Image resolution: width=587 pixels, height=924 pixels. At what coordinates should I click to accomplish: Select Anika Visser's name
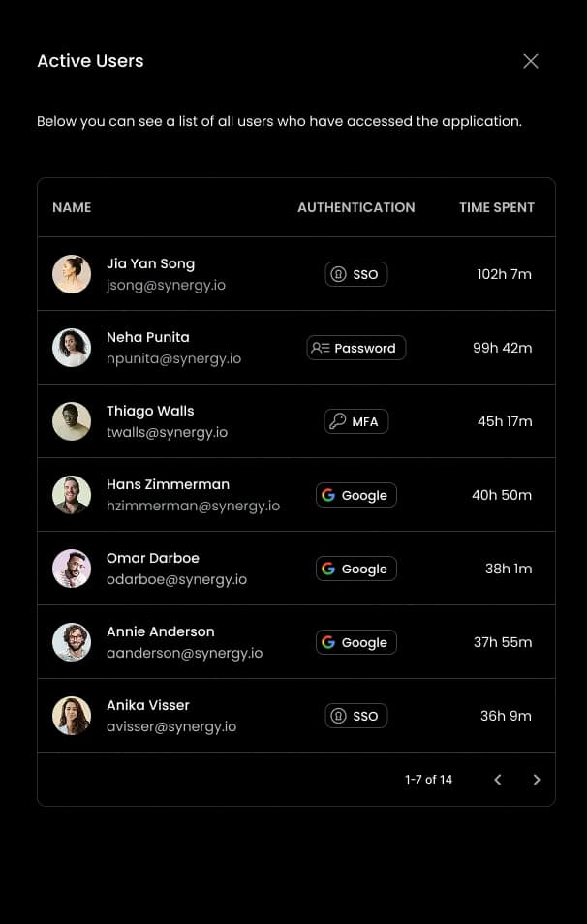click(x=148, y=705)
